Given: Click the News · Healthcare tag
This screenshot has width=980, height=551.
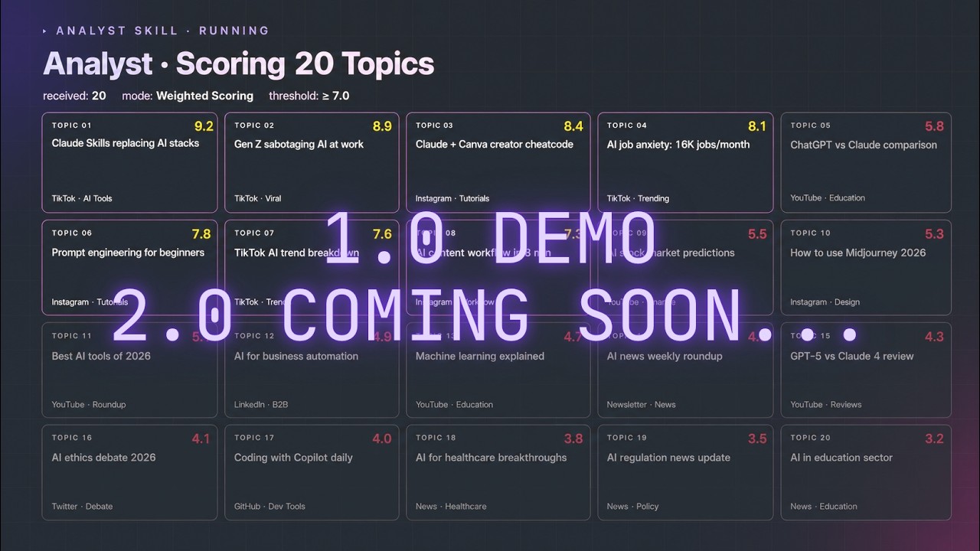Looking at the screenshot, I should coord(452,506).
